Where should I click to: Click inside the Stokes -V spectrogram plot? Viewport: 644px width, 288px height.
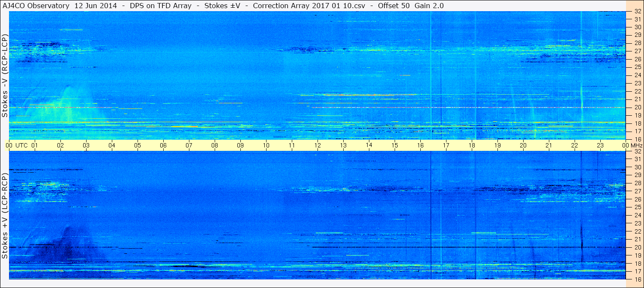318,75
